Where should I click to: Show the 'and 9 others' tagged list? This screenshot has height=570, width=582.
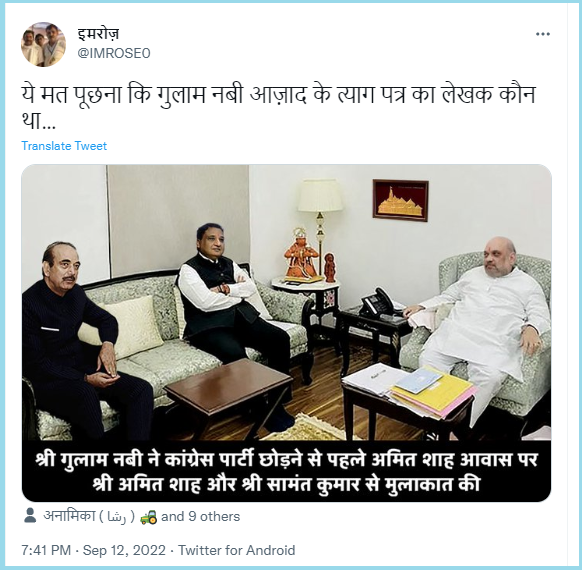click(x=200, y=517)
